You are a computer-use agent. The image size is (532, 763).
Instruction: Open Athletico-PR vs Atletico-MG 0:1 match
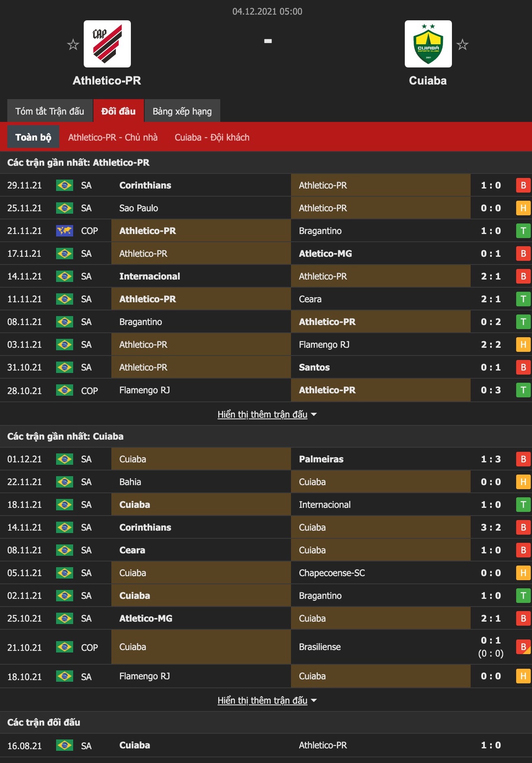pos(266,254)
